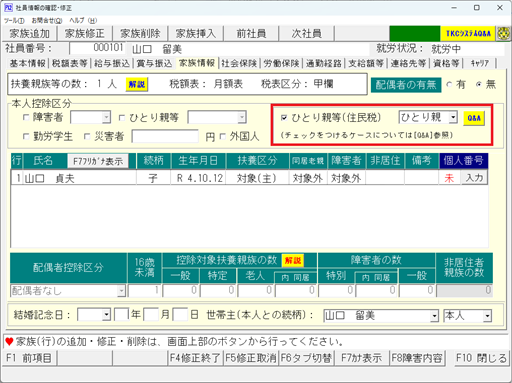Switch to the 支給額等 tab
Image resolution: width=512 pixels, height=383 pixels.
pyautogui.click(x=366, y=63)
